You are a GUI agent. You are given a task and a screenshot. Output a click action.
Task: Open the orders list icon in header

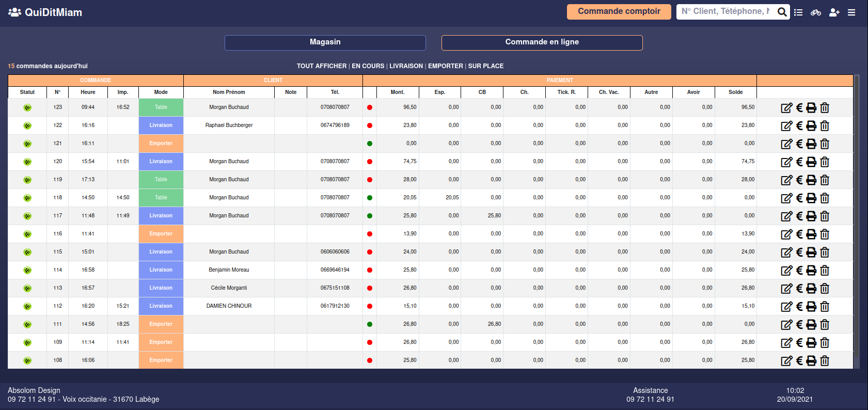tap(798, 12)
